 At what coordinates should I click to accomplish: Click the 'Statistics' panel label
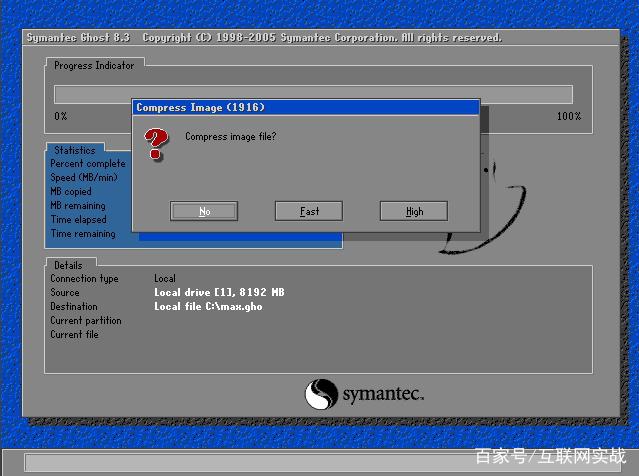(75, 150)
